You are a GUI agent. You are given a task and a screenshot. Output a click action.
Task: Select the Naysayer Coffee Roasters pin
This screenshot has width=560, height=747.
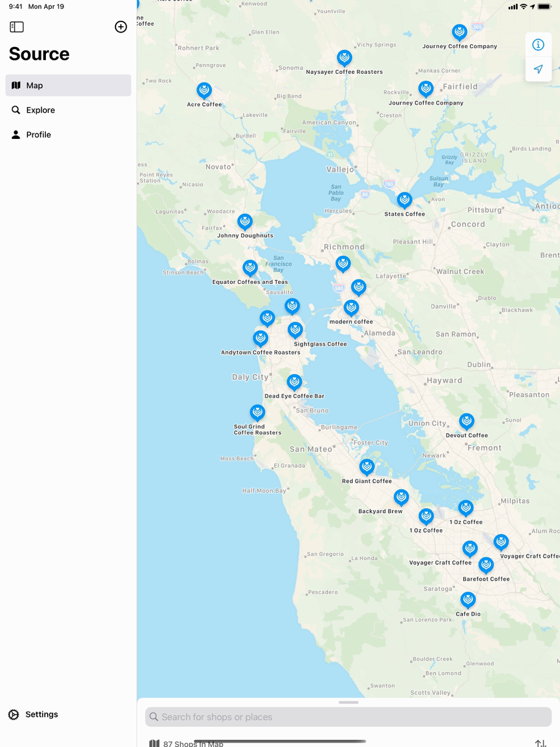[x=344, y=58]
